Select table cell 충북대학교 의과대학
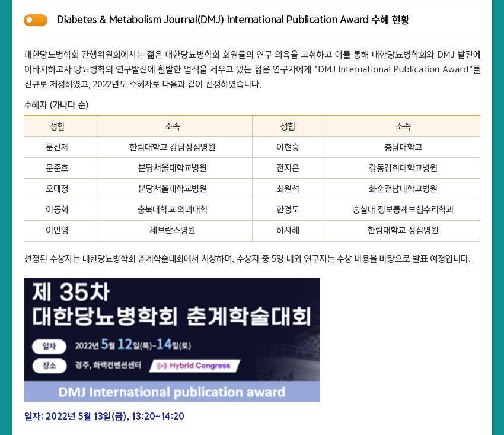 [173, 209]
